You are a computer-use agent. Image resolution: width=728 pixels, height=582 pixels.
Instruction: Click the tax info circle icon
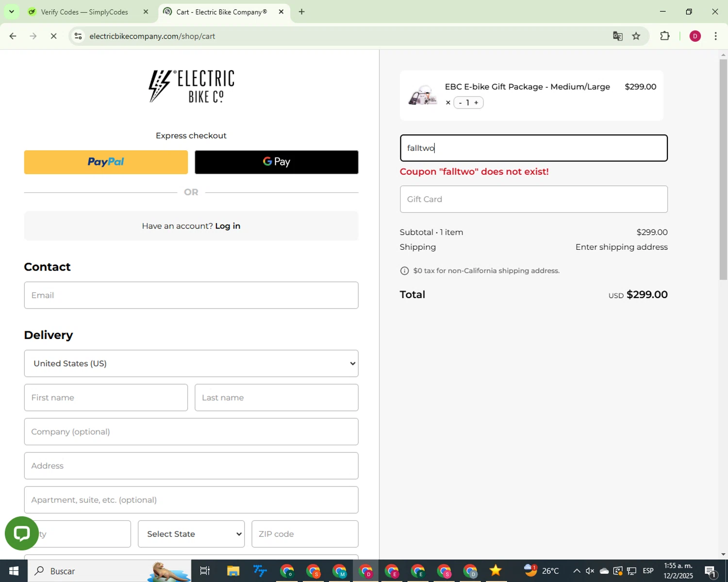(404, 271)
